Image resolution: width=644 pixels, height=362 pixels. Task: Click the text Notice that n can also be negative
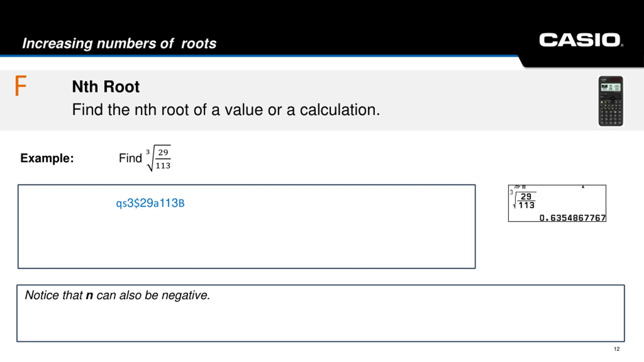(x=117, y=295)
